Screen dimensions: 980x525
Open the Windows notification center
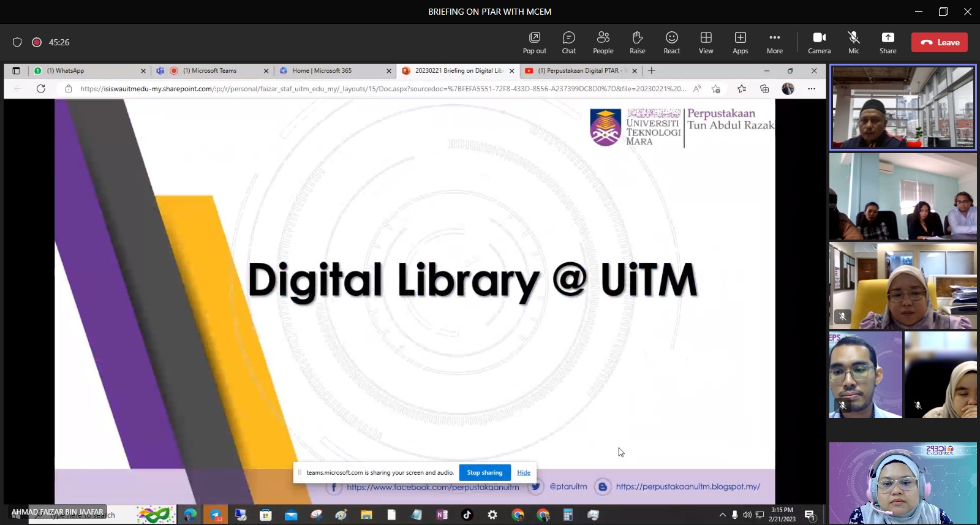(810, 515)
